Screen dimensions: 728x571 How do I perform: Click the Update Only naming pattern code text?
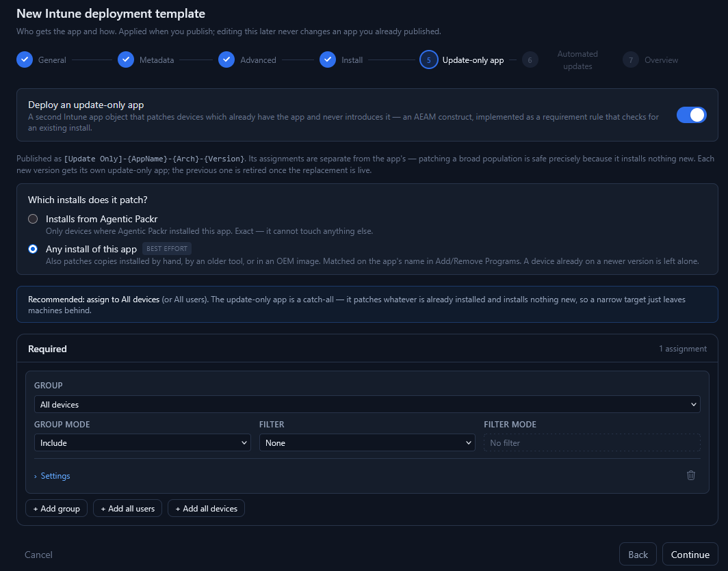[x=154, y=159]
